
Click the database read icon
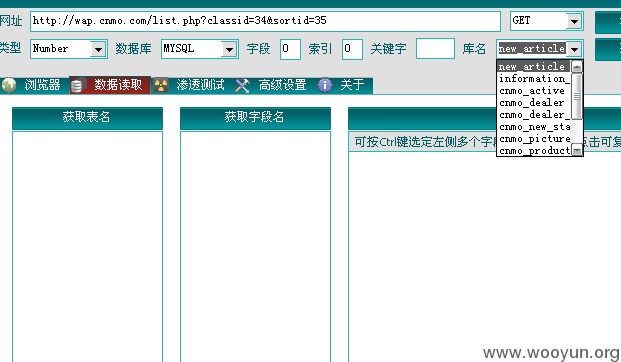pos(77,86)
